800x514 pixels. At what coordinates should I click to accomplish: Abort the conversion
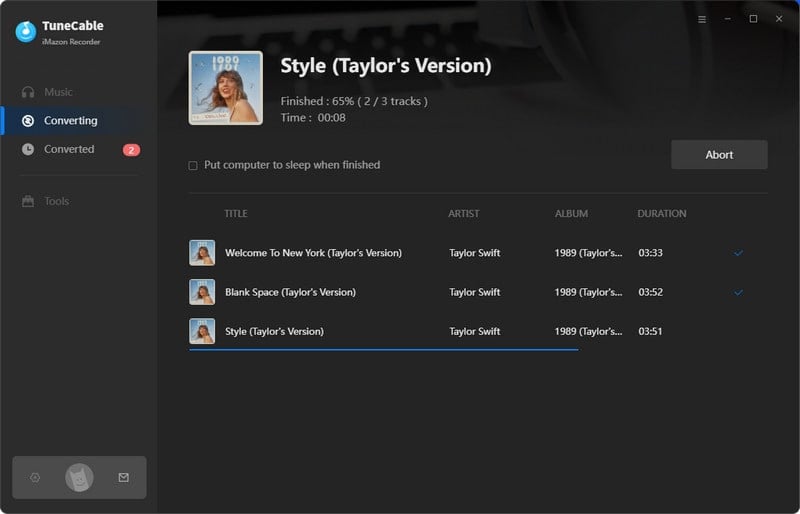pyautogui.click(x=719, y=155)
